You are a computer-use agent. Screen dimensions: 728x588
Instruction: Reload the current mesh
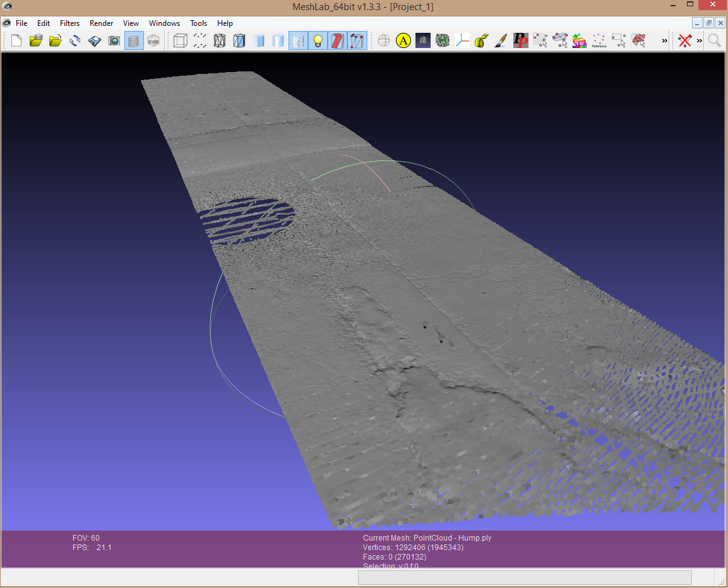click(75, 41)
